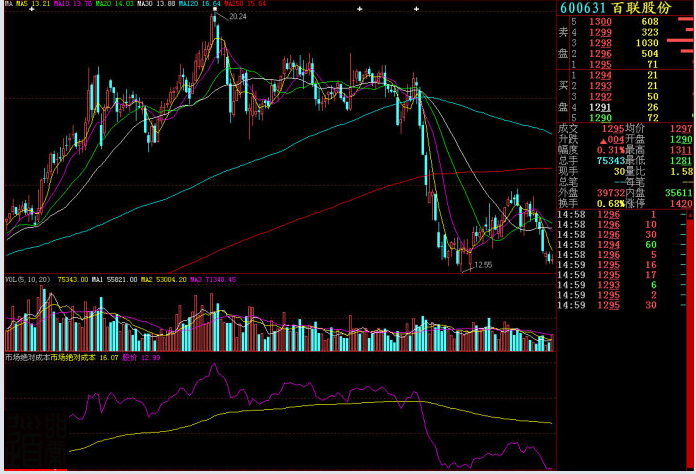Click sell level 1 volume 71

(652, 64)
